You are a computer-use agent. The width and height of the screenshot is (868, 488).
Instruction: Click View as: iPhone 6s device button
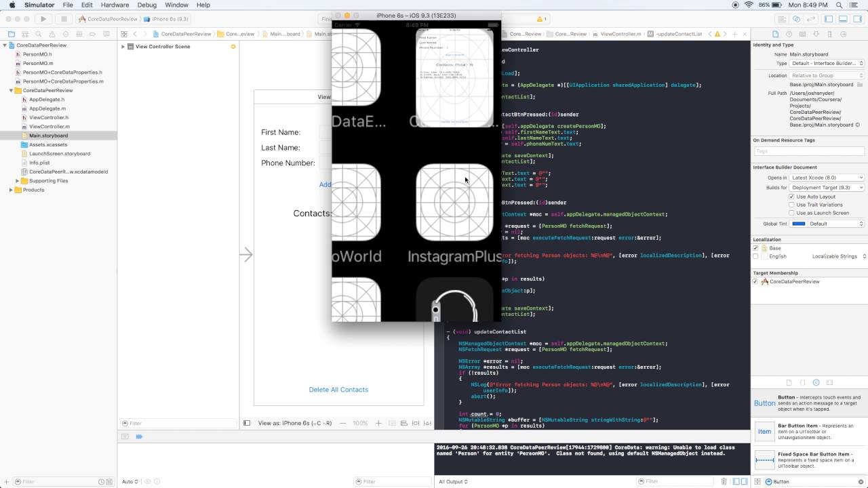click(295, 423)
